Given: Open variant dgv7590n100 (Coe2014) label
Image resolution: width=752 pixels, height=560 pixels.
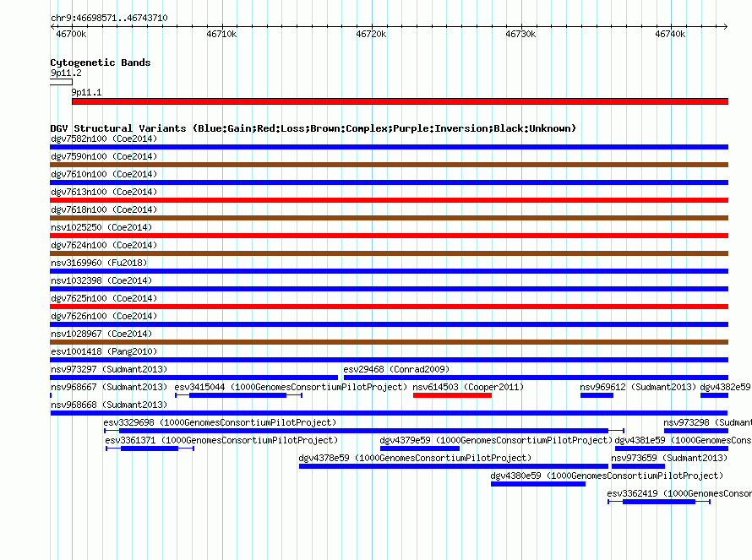Looking at the screenshot, I should [x=104, y=156].
